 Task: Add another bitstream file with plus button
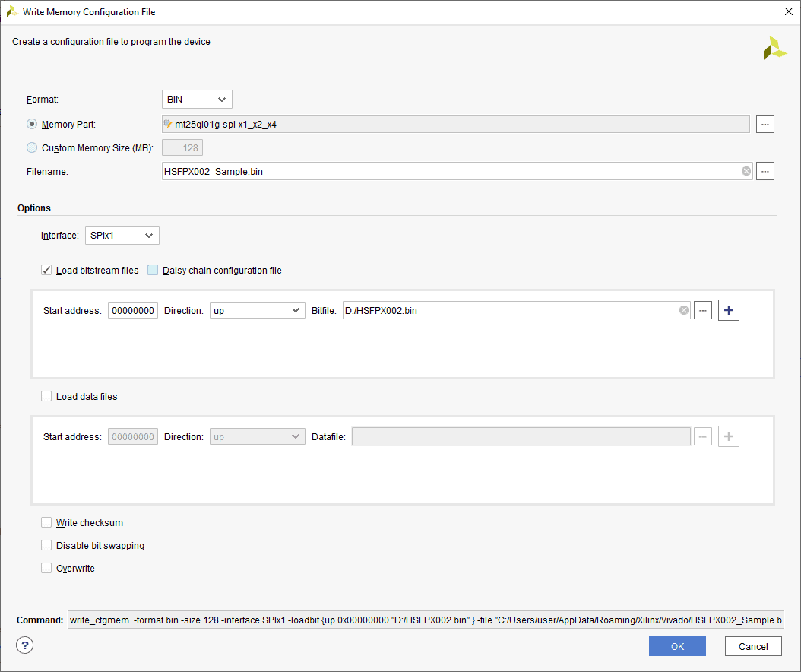pyautogui.click(x=729, y=310)
